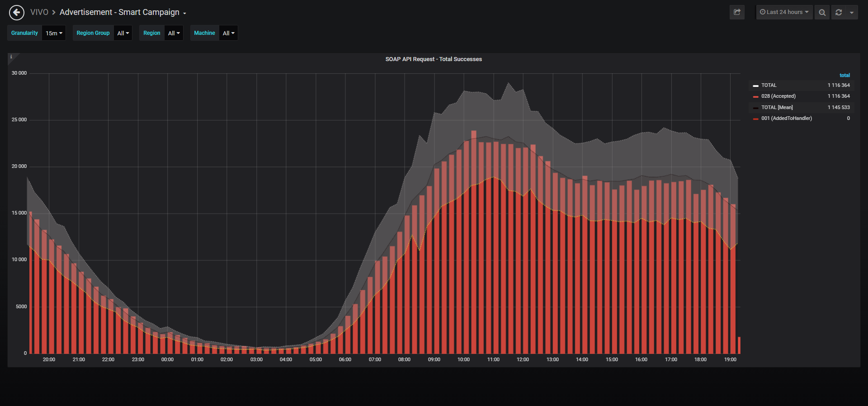Click the TOTAL [Mean] color swatch
The width and height of the screenshot is (868, 406).
tap(755, 108)
